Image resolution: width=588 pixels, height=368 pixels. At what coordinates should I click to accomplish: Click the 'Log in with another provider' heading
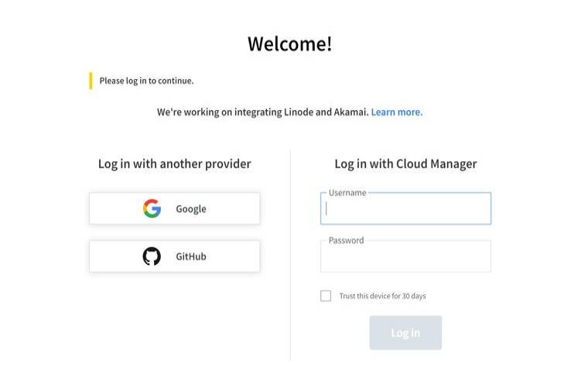coord(174,163)
